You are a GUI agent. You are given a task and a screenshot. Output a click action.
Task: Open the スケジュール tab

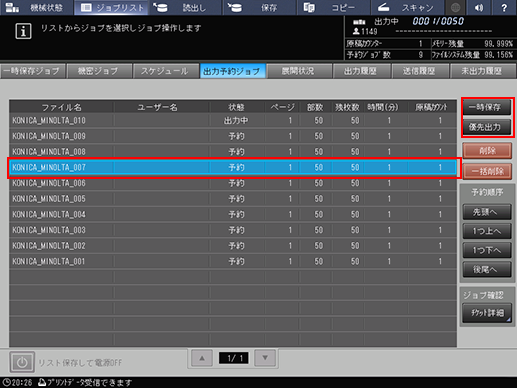coord(165,71)
